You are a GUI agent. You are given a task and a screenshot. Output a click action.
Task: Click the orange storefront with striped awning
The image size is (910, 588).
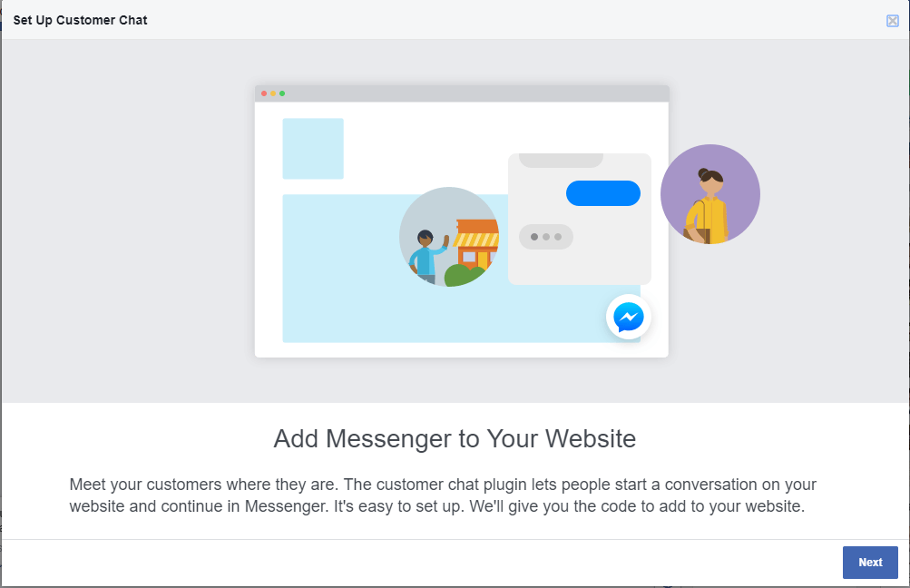point(476,244)
